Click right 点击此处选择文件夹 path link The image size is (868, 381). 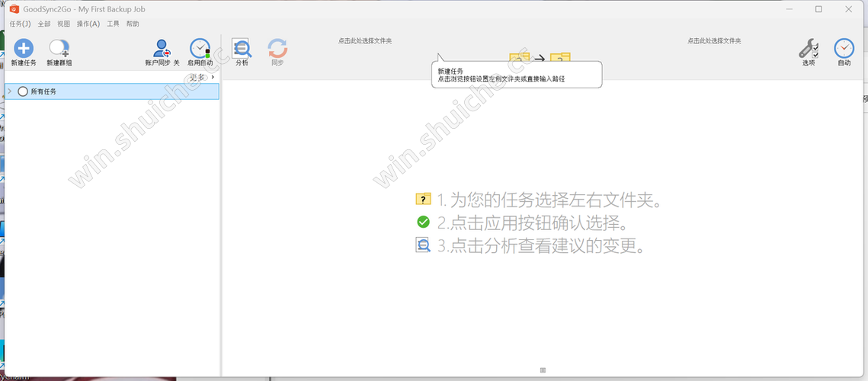point(714,41)
